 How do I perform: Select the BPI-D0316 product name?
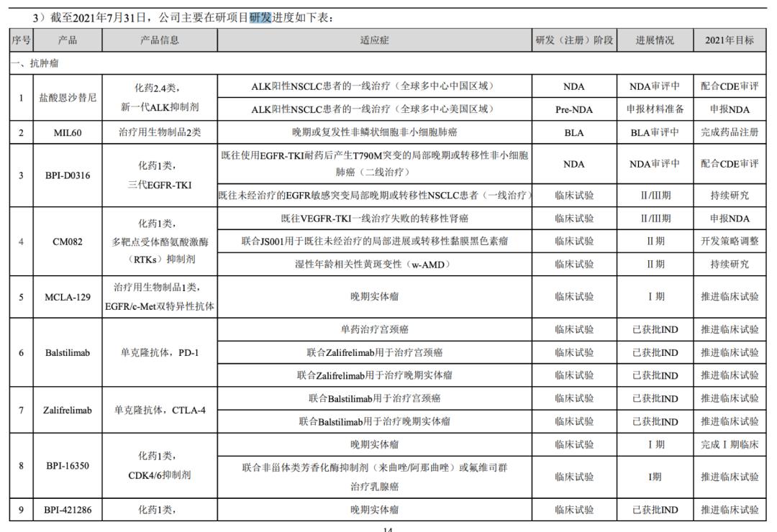click(63, 175)
